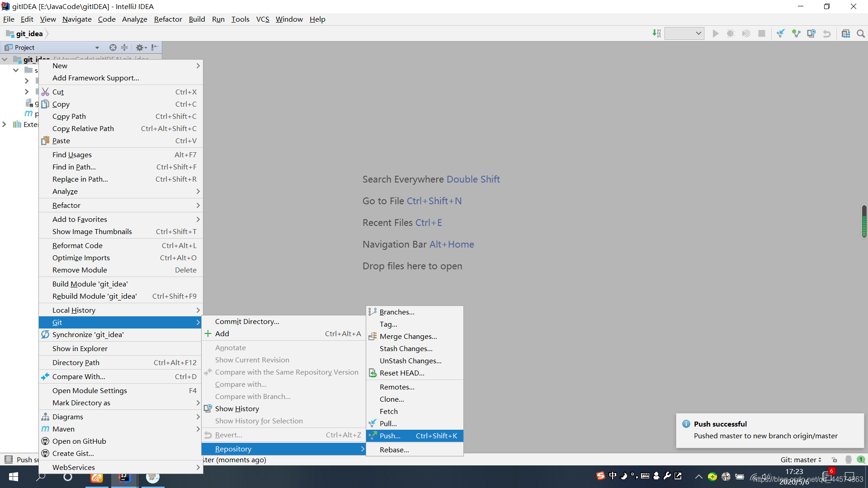Open the Refactor menu in menu bar
Viewport: 868px width, 488px height.
point(168,19)
